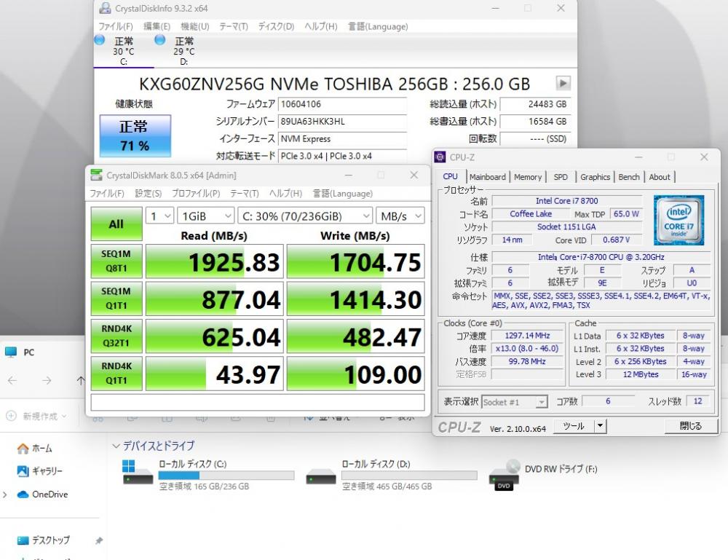Click the CrystalDiskMark app icon in title bar

click(97, 175)
